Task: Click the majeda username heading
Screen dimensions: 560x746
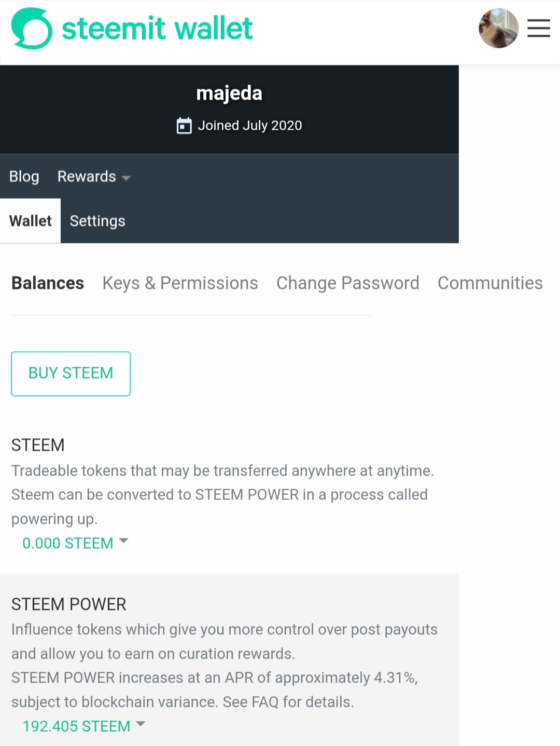Action: 229,93
